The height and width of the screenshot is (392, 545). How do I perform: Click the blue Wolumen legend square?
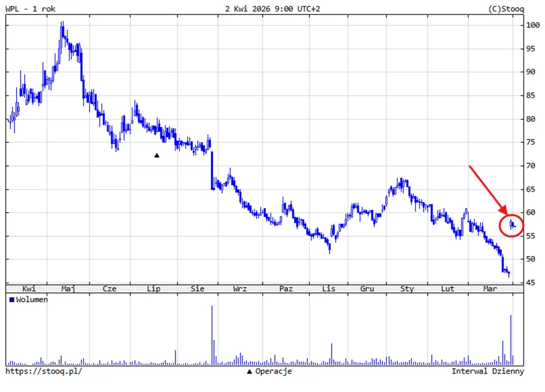12,300
